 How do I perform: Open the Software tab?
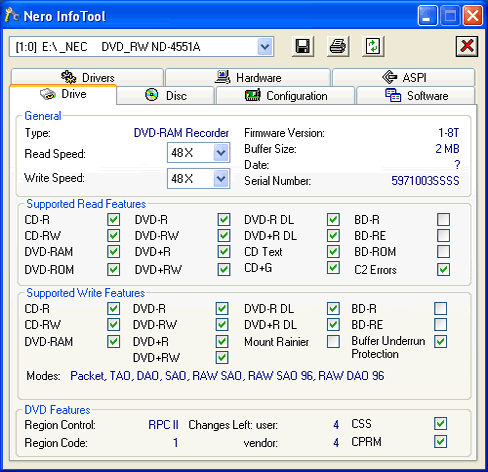416,96
